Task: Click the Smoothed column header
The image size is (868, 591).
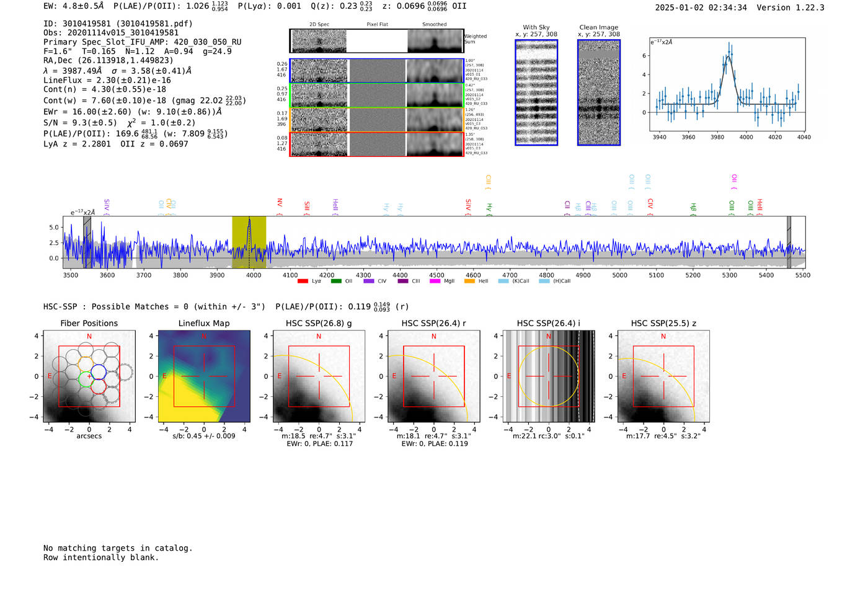Action: click(x=435, y=25)
